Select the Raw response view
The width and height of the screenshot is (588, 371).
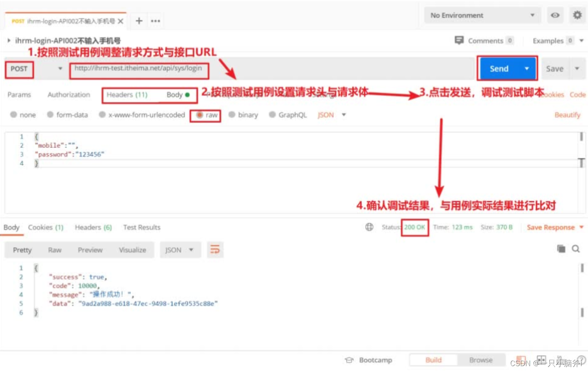55,250
